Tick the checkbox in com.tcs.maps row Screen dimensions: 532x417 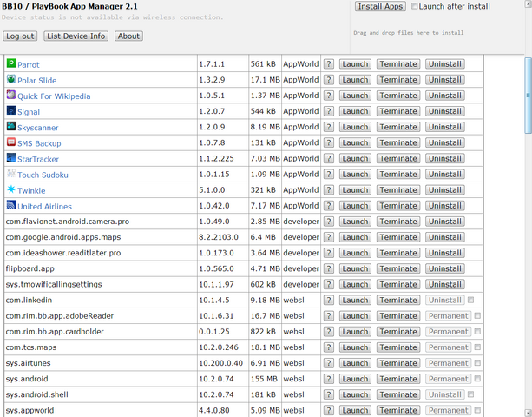pyautogui.click(x=477, y=347)
